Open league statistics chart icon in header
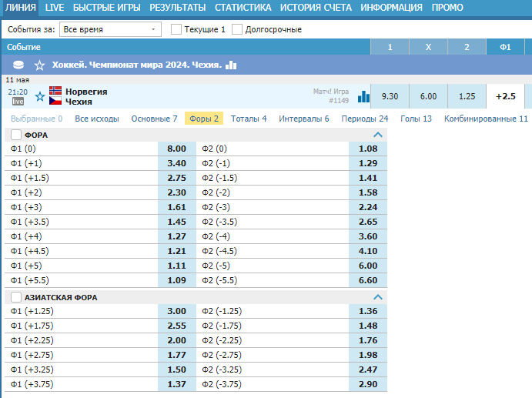The image size is (532, 398). [x=231, y=65]
